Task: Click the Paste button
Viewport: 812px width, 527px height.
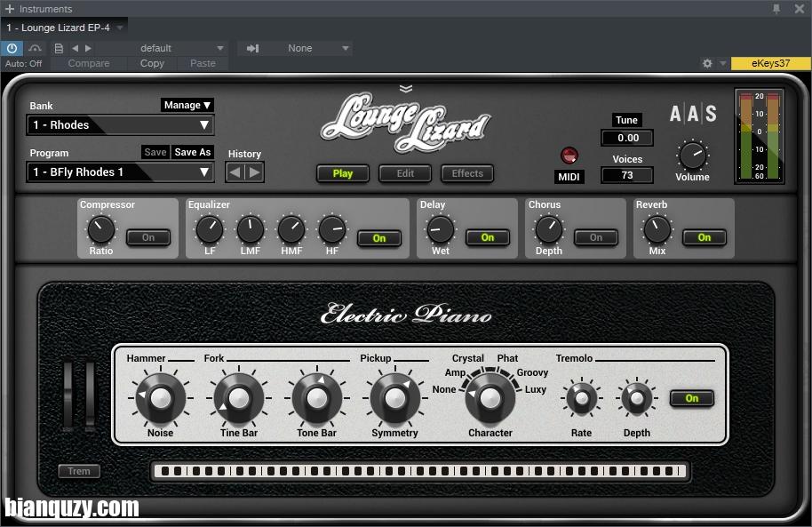Action: (x=203, y=63)
